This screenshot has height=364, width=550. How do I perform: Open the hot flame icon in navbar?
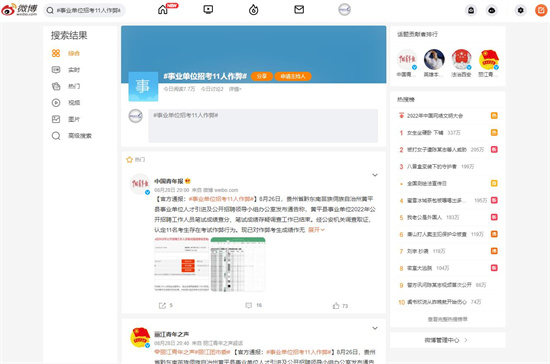[x=254, y=10]
